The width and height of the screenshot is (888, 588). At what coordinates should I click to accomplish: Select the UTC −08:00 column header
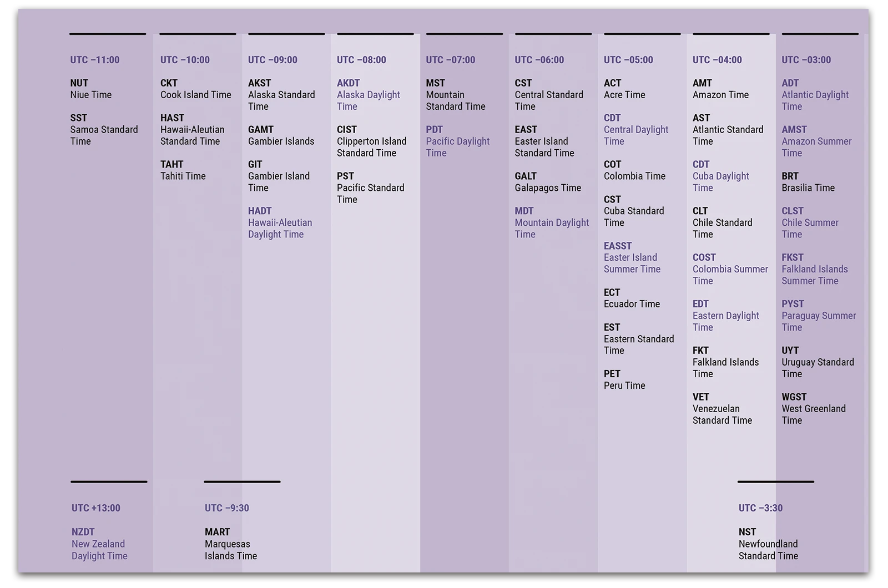click(361, 60)
